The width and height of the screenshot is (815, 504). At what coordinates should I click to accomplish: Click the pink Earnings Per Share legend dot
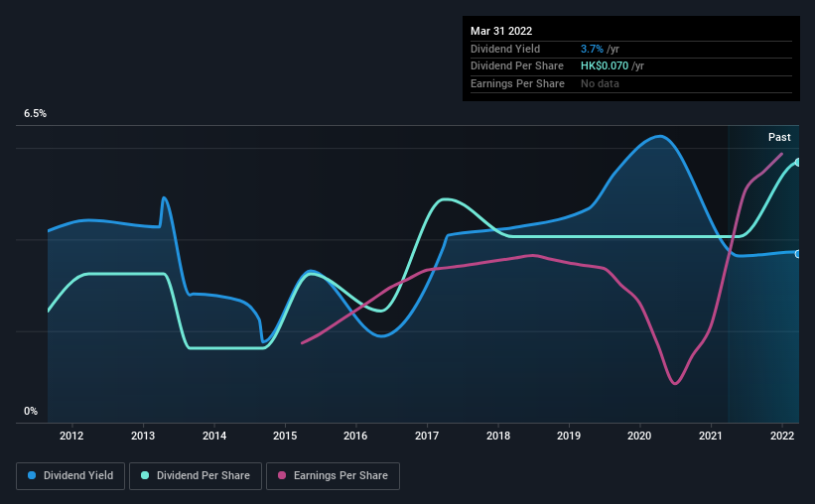click(282, 475)
